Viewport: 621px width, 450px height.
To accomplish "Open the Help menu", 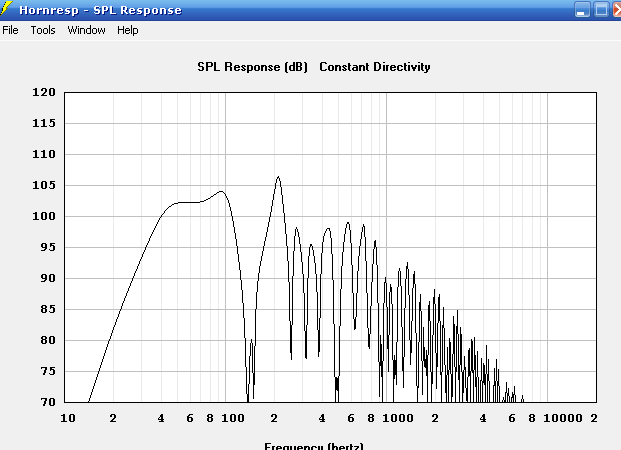I will pos(128,30).
